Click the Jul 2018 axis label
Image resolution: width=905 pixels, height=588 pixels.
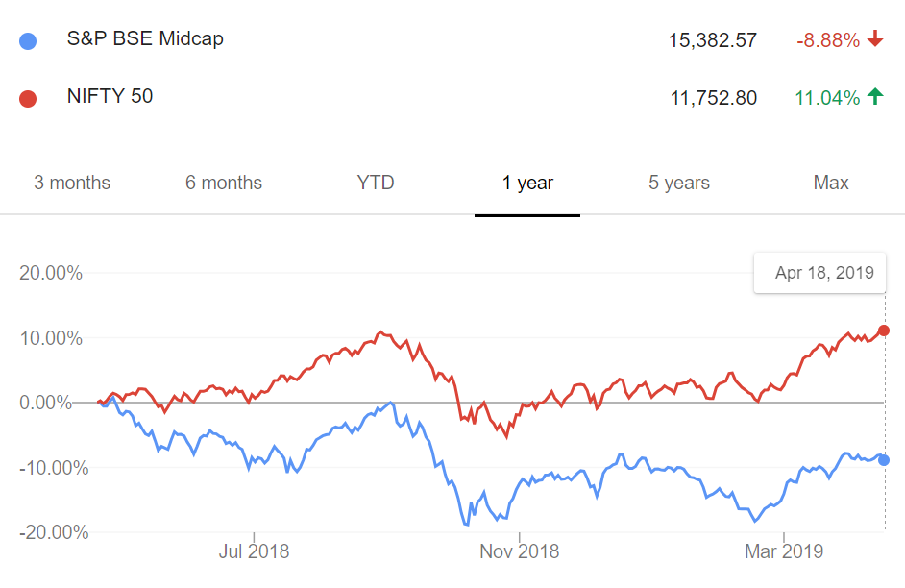(x=255, y=551)
